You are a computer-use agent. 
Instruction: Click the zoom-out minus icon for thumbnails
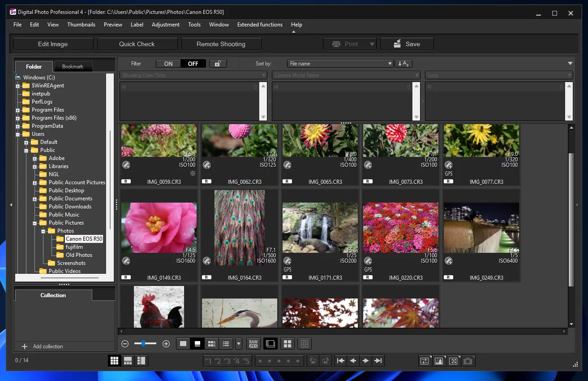click(125, 344)
